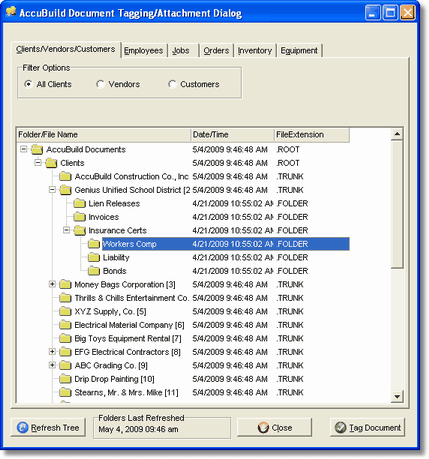Click the Thrills & Chills Entertainment folder icon
Screen dimensions: 429x459
click(65, 298)
